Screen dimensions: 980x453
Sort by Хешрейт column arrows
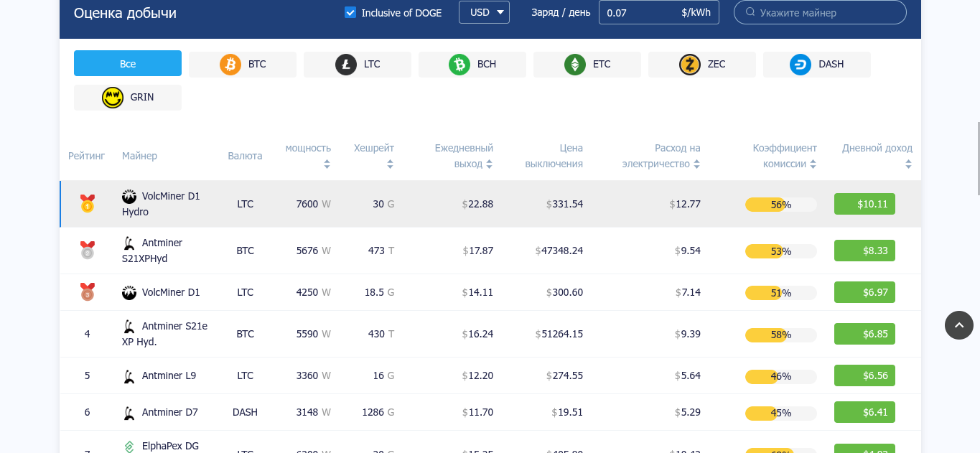point(390,164)
